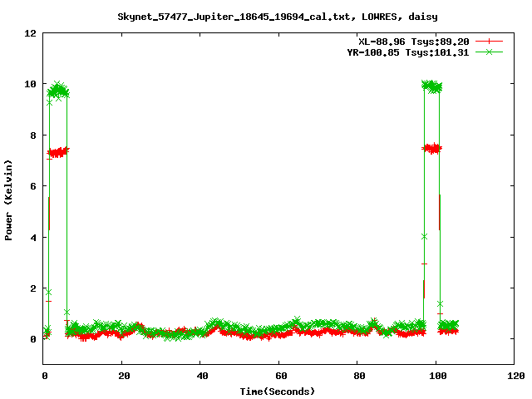Click the red legend line sample for XL
The height and width of the screenshot is (399, 532).
[489, 42]
